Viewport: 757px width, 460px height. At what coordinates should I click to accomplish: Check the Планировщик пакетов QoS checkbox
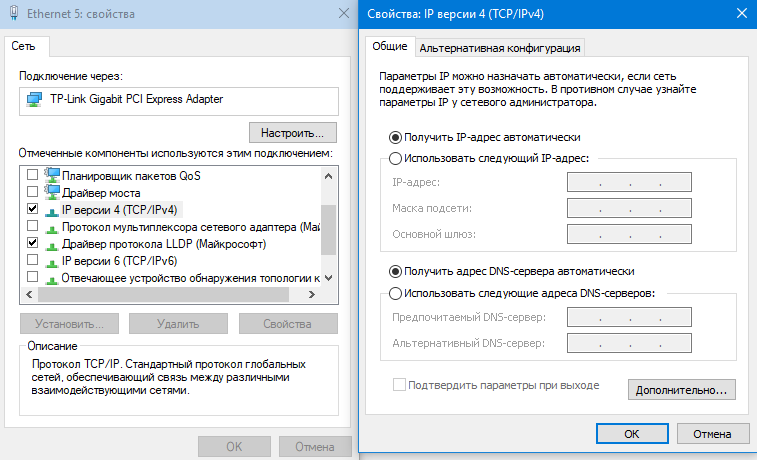pos(33,175)
